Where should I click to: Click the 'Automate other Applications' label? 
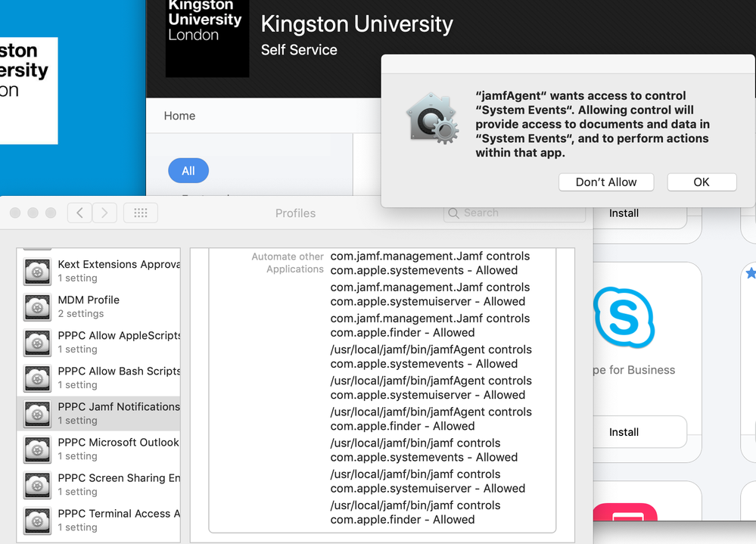pos(288,263)
